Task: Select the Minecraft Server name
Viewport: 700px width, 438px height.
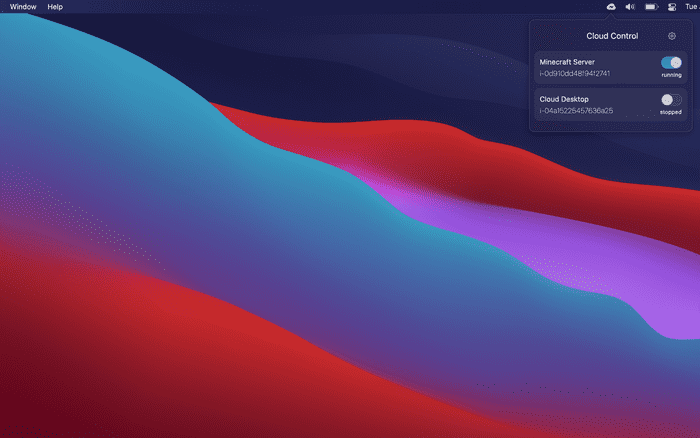Action: pyautogui.click(x=567, y=62)
